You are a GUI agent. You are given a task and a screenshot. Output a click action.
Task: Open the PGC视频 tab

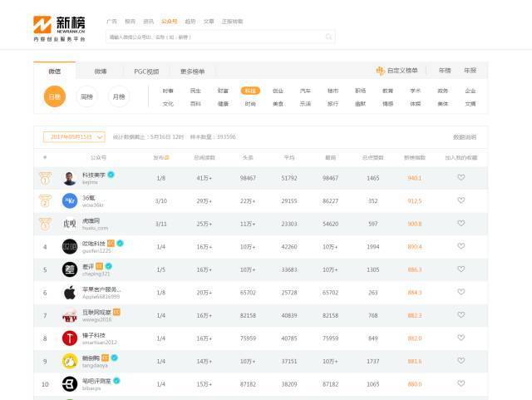coord(145,72)
